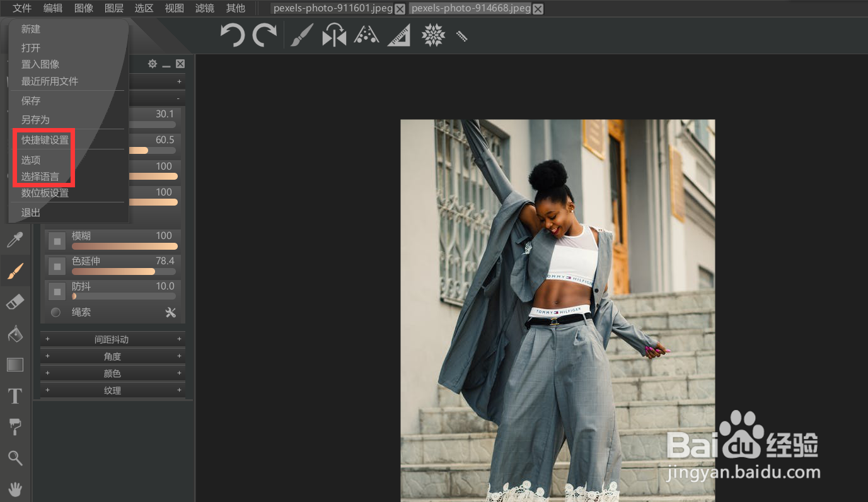Select the paint roller tool
This screenshot has height=502, width=868.
[15, 427]
